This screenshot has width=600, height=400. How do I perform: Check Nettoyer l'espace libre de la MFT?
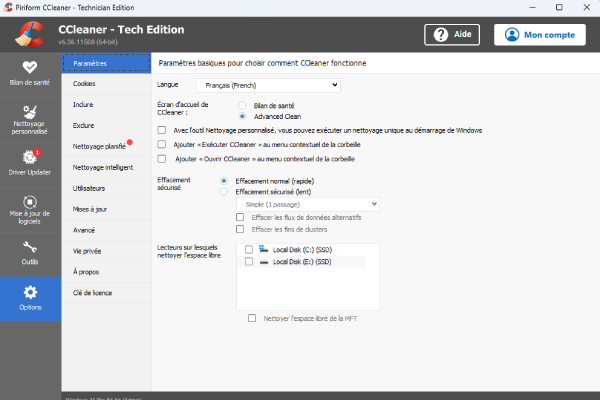pos(252,318)
